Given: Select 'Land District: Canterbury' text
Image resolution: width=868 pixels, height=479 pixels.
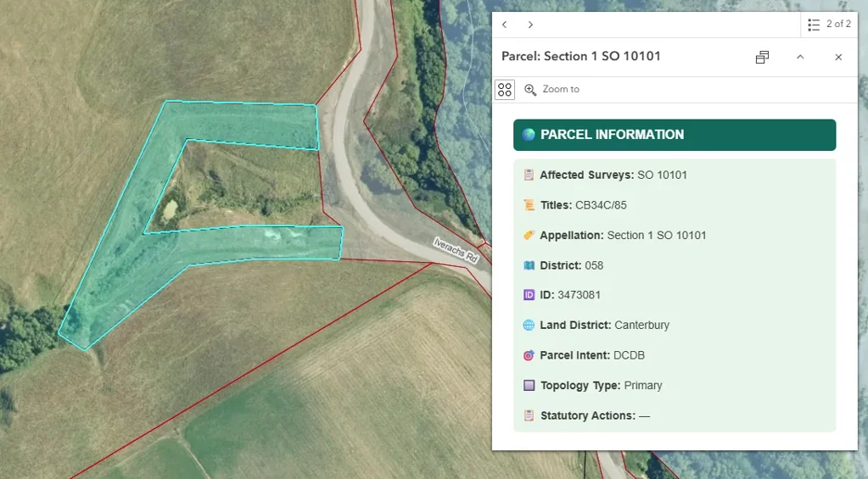Looking at the screenshot, I should (x=604, y=326).
